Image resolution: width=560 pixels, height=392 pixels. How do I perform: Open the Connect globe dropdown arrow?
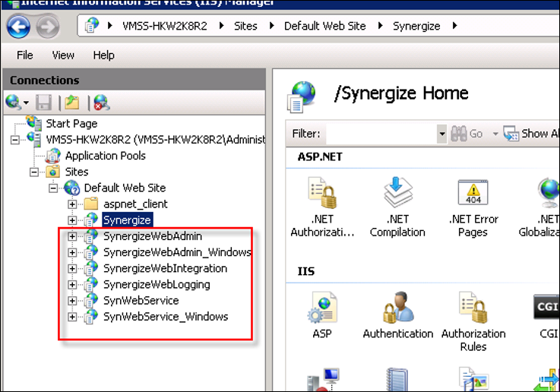point(26,103)
